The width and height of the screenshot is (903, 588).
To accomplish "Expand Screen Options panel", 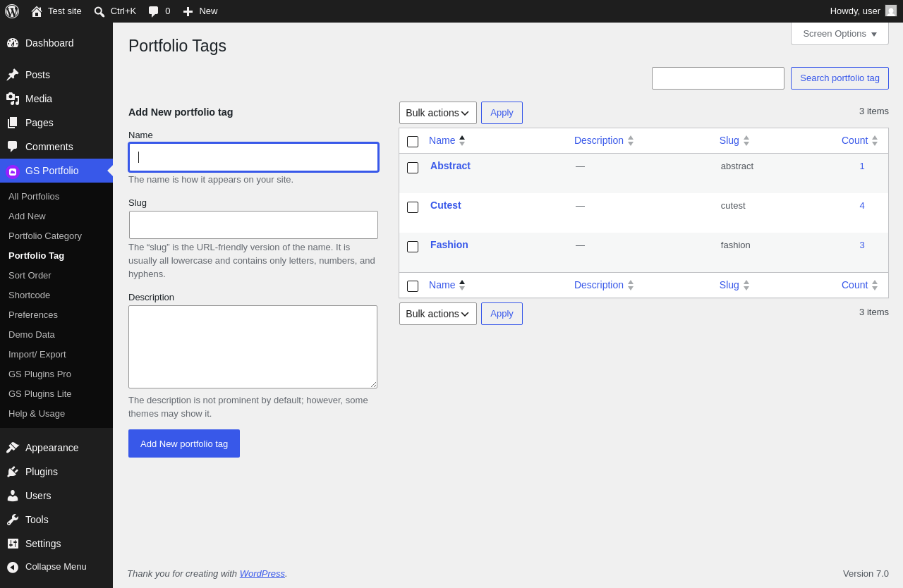I will 840,33.
